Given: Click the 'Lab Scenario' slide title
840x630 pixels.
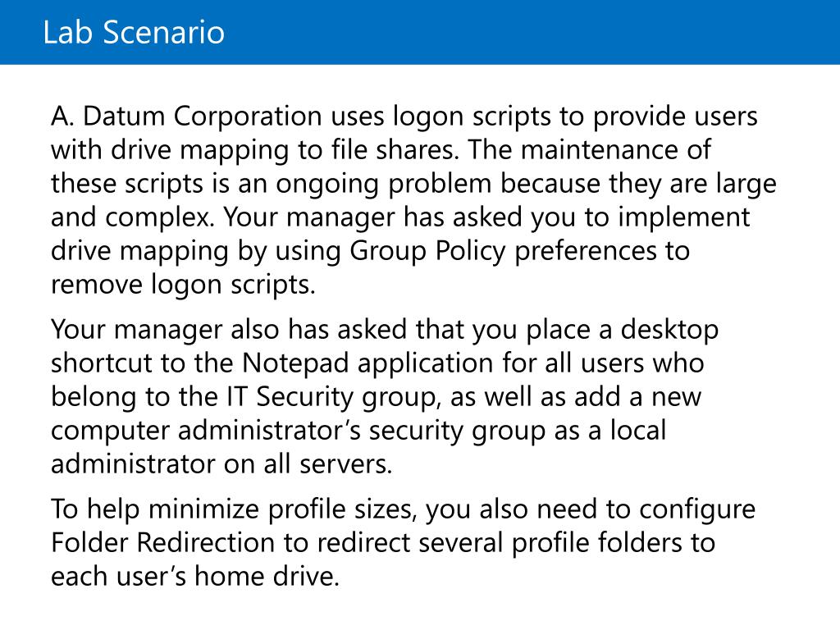Looking at the screenshot, I should coord(134,32).
